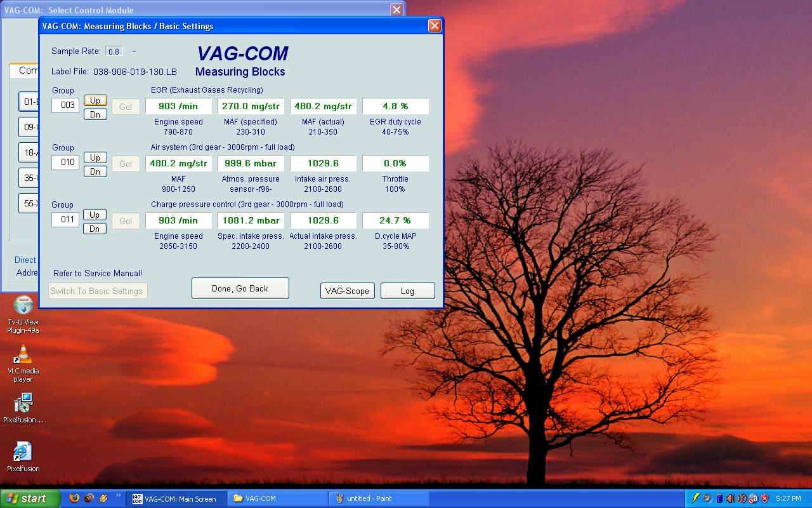The height and width of the screenshot is (508, 812).
Task: Switch to untitled - Paint in taskbar
Action: click(379, 499)
